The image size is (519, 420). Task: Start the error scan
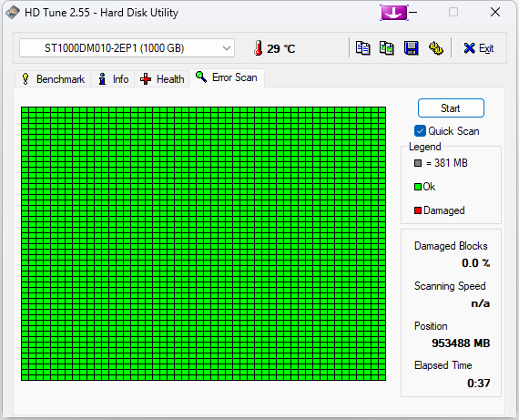pos(451,108)
